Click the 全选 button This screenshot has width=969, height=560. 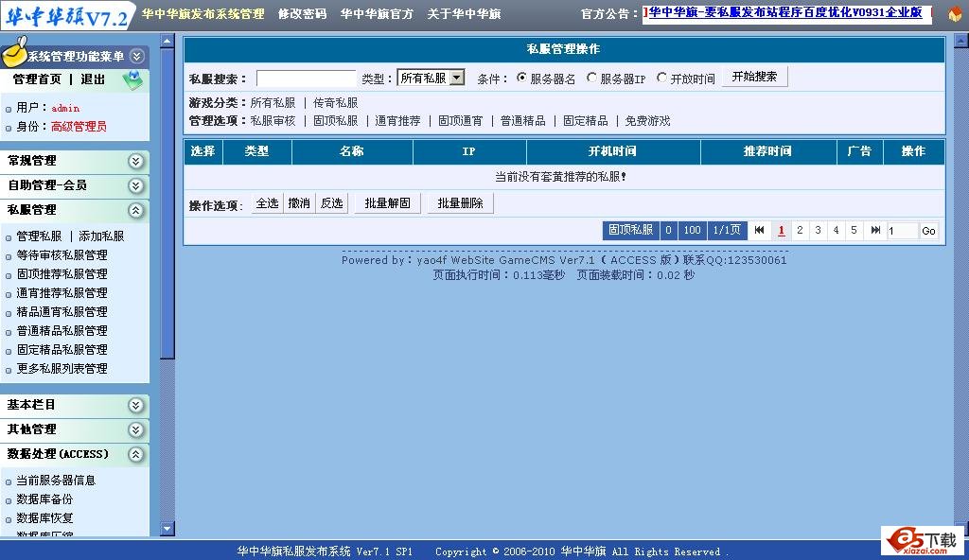tap(267, 203)
